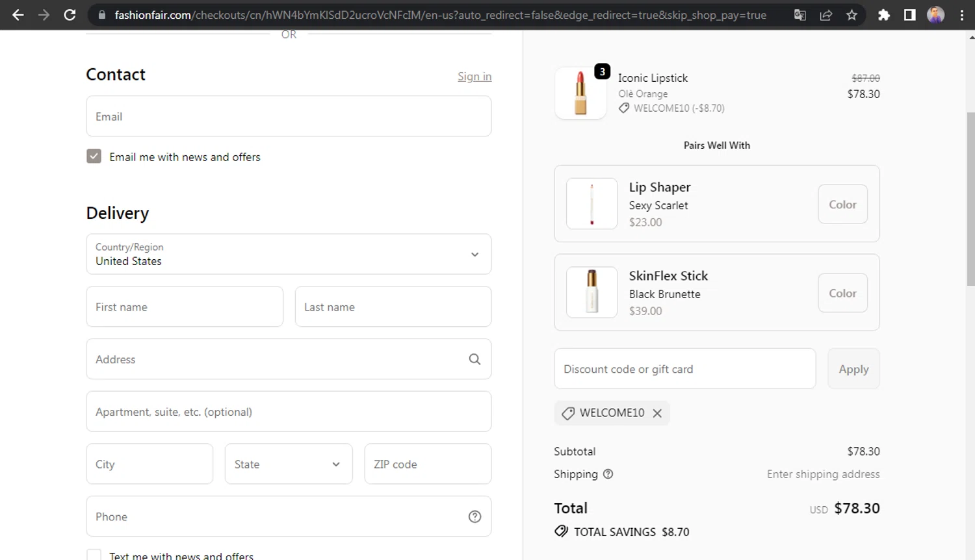
Task: View site security lock info
Action: click(x=101, y=15)
